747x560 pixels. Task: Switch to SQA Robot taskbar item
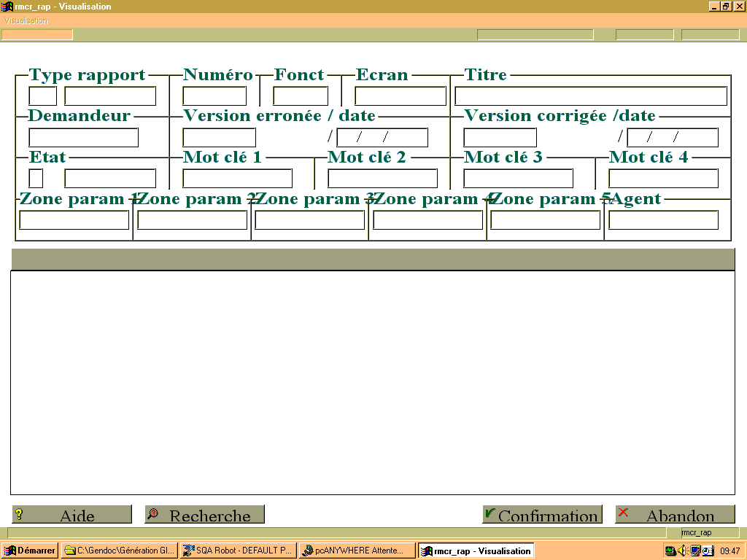pos(239,551)
